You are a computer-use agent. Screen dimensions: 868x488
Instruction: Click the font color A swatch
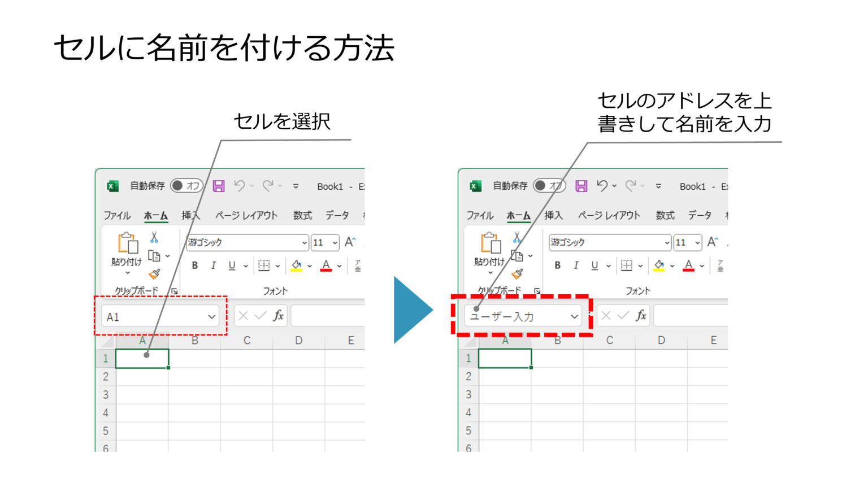click(325, 265)
